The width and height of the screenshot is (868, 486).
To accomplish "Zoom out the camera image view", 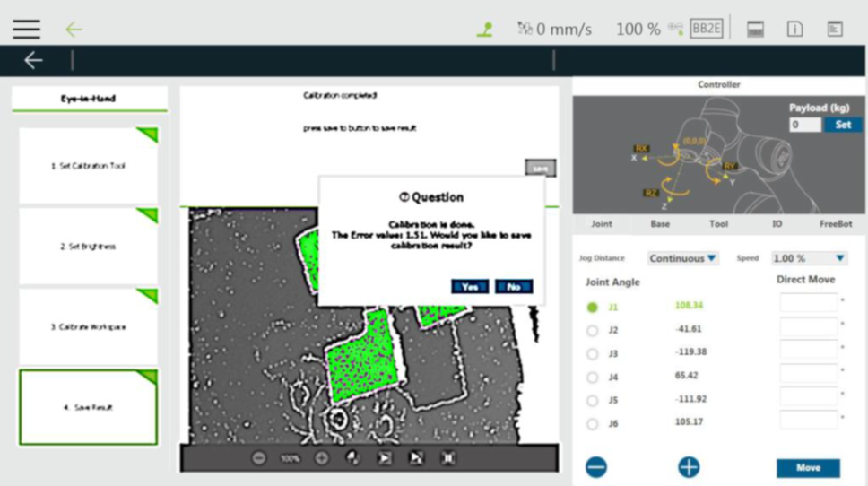I will tap(259, 457).
